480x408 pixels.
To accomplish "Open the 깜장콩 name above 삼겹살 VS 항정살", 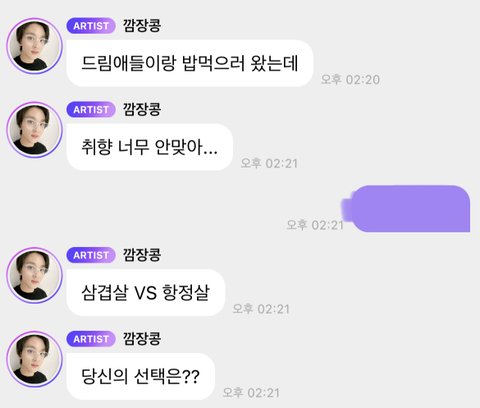I will click(142, 255).
